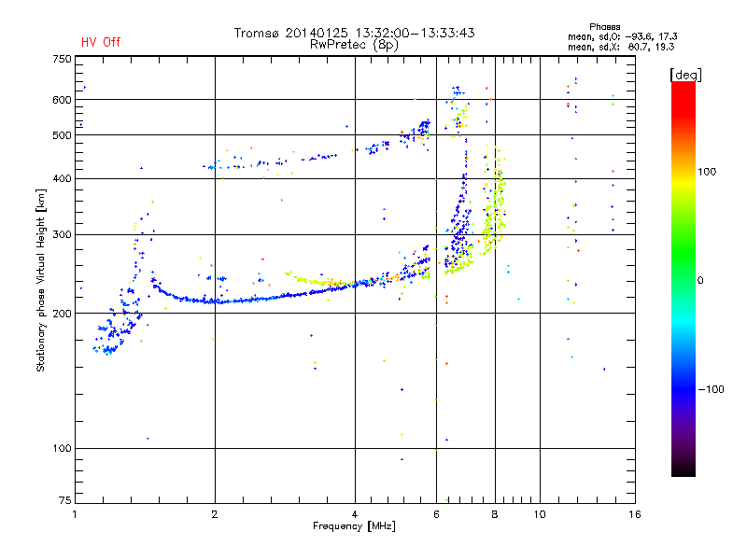Select the plot title 'Tromsø 20140125 13:32:00-13:33:43'
747x560 pixels.
[x=354, y=33]
